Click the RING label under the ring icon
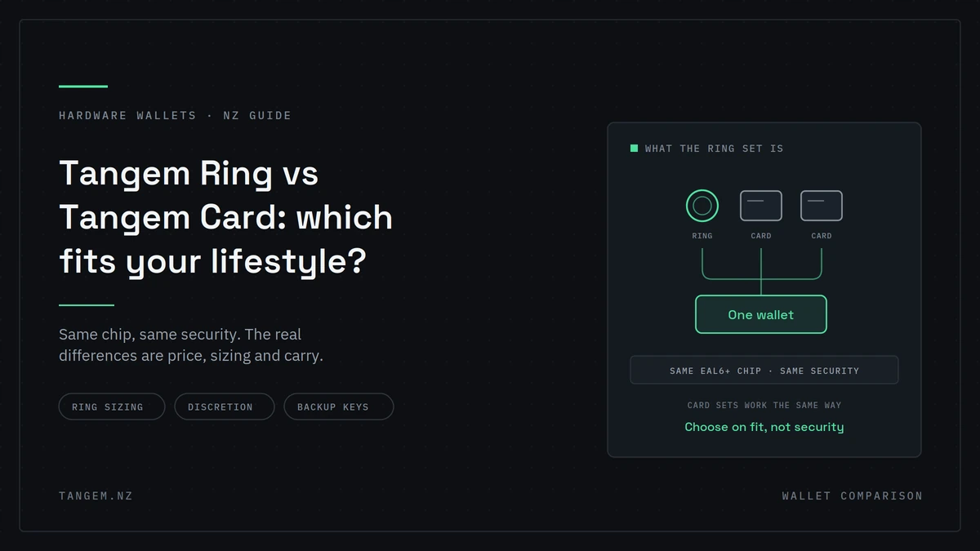980x551 pixels. [x=702, y=236]
